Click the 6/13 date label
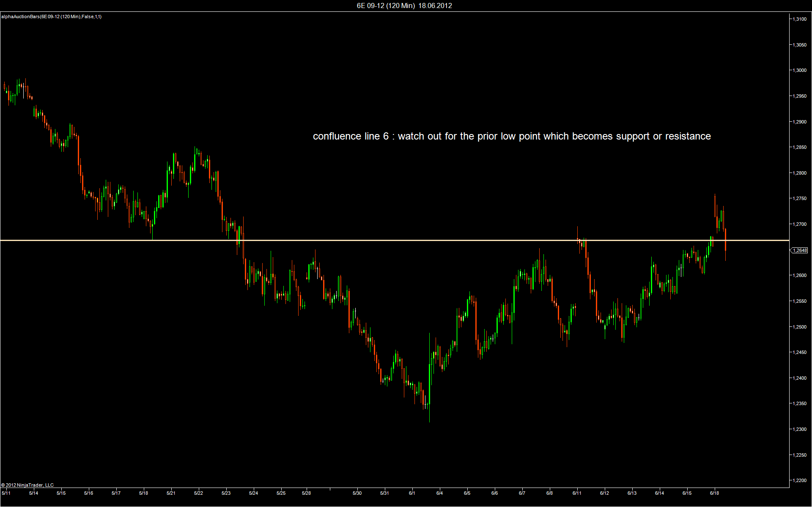 tap(632, 493)
